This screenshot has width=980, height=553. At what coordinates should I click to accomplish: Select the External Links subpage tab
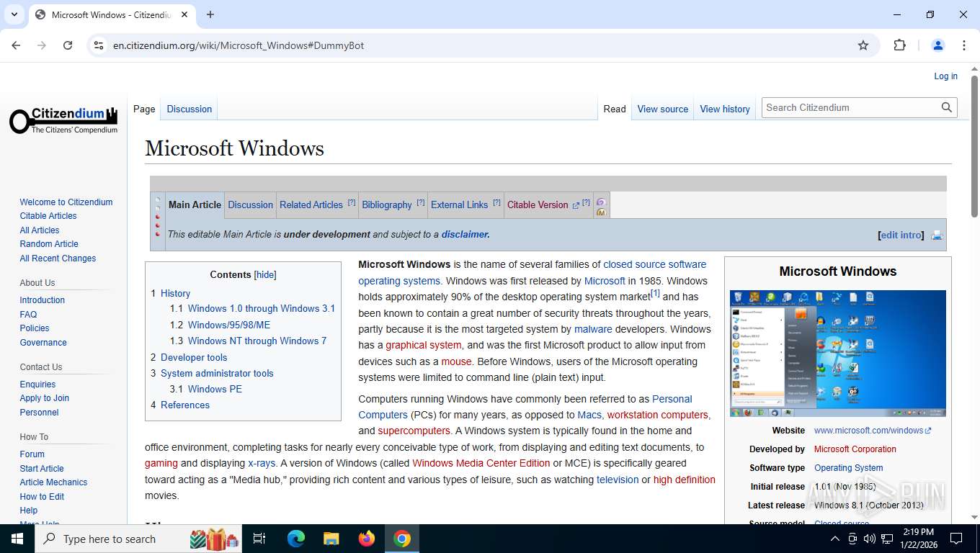point(460,204)
